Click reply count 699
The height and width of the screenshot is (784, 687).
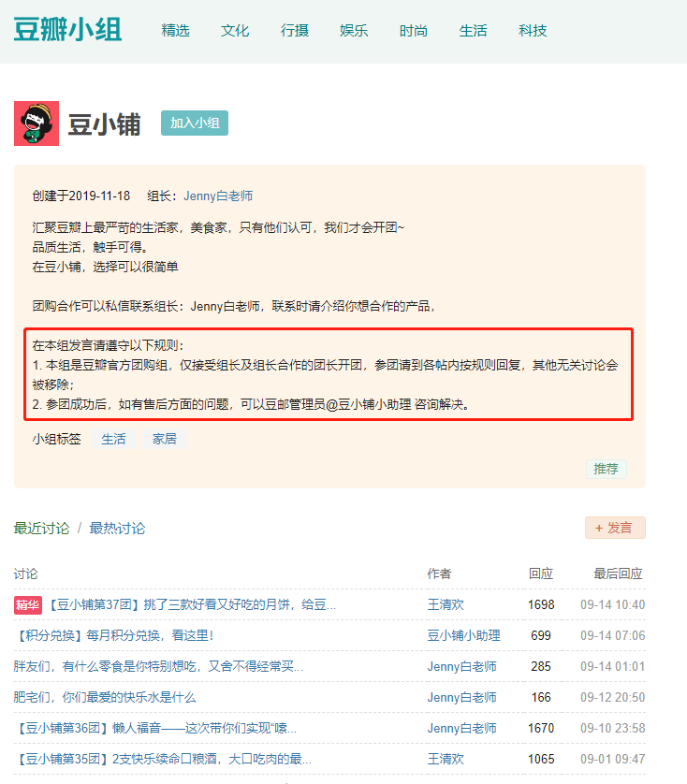pyautogui.click(x=541, y=636)
